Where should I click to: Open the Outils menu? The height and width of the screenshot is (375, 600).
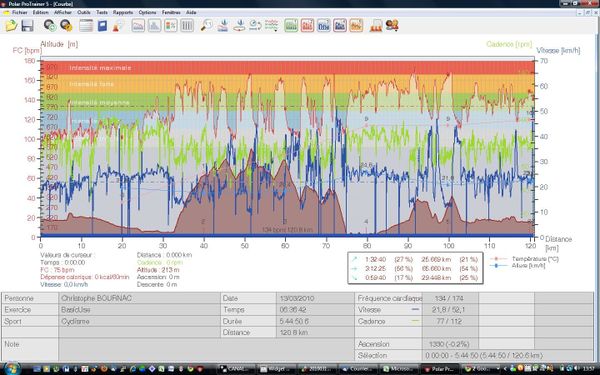(84, 12)
